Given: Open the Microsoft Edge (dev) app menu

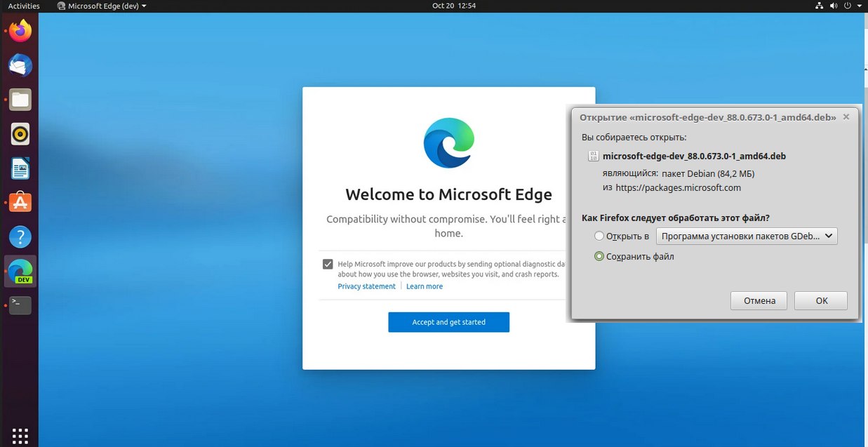Looking at the screenshot, I should click(x=102, y=6).
